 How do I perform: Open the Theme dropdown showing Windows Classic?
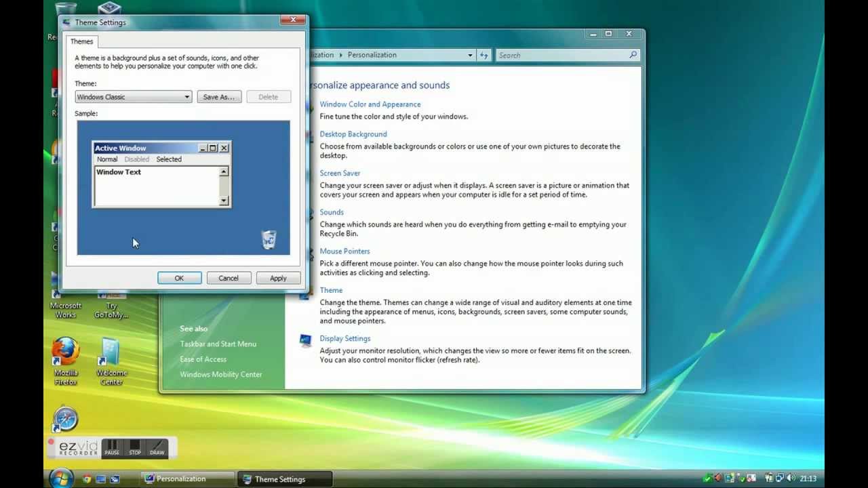click(133, 97)
